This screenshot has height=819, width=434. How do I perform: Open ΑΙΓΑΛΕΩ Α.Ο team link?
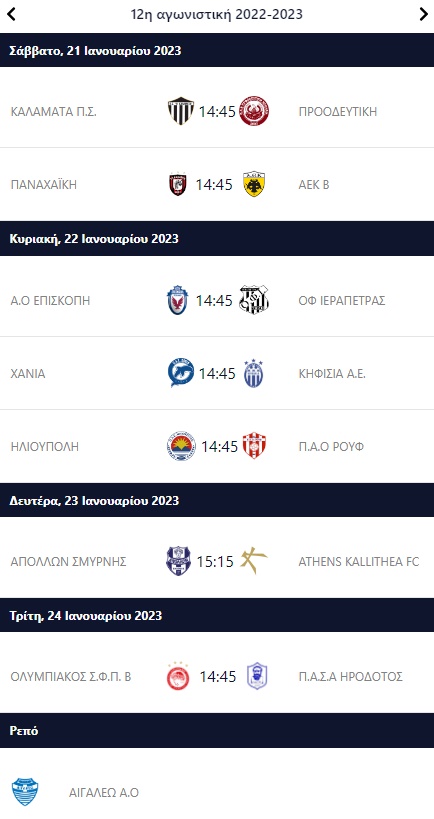[x=104, y=792]
